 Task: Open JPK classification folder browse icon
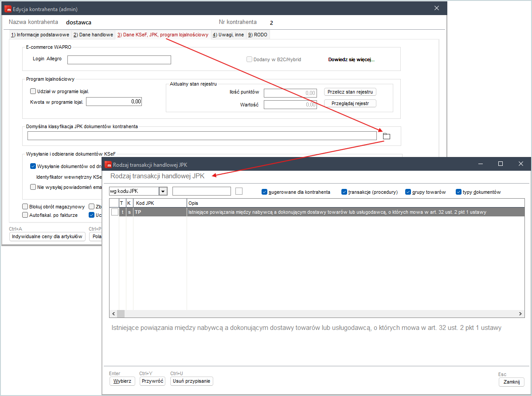tap(386, 136)
